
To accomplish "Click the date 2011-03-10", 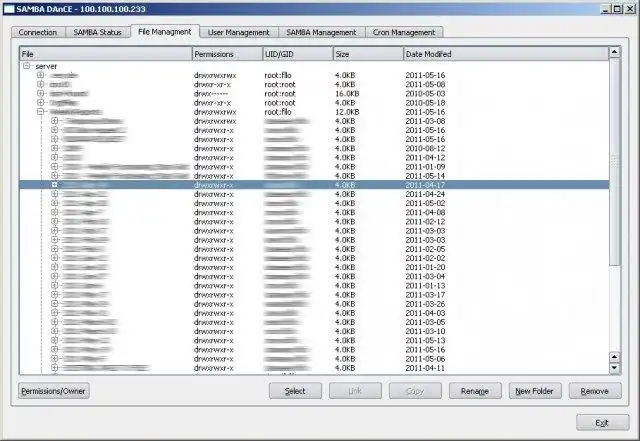I will tap(425, 331).
